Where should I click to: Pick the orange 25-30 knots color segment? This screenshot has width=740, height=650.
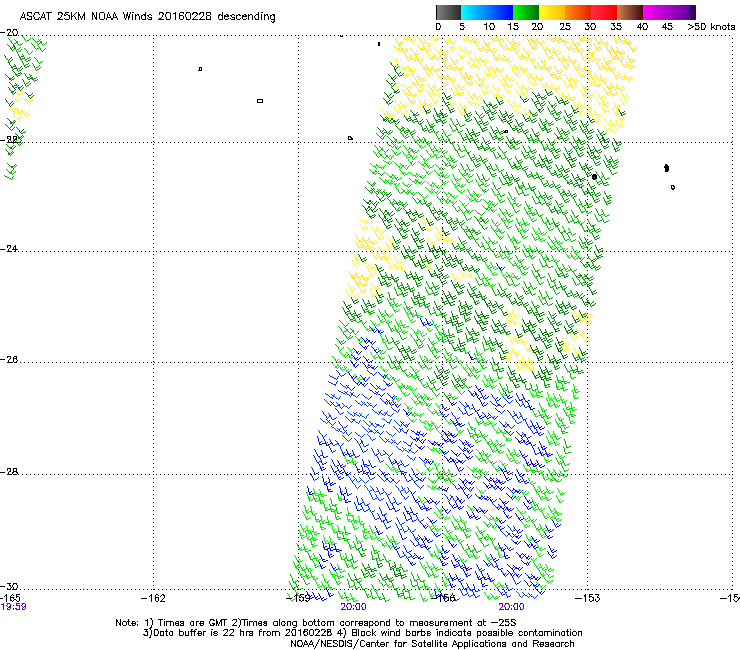pyautogui.click(x=578, y=12)
